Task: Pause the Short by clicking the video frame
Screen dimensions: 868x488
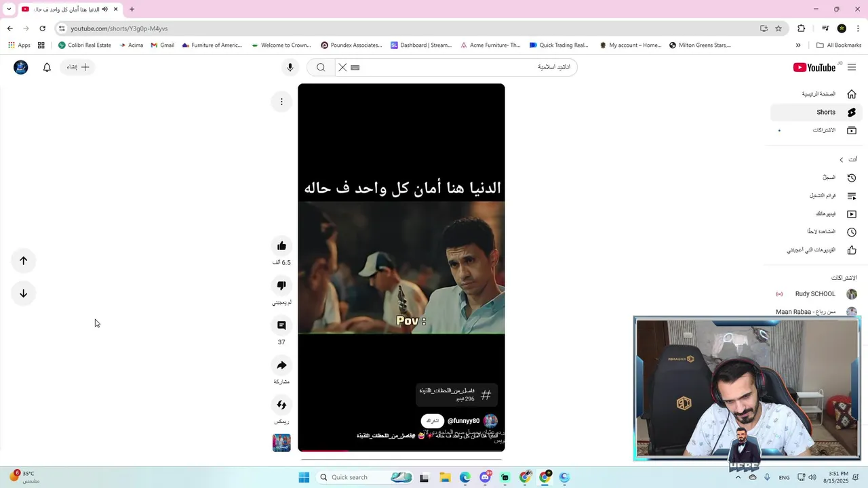Action: (401, 267)
